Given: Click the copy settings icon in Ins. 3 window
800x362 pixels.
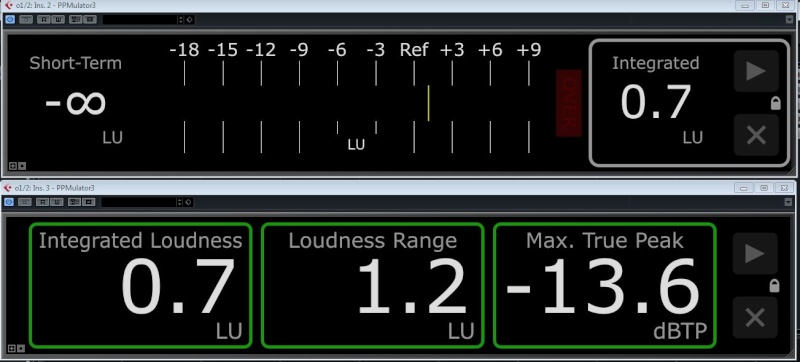Looking at the screenshot, I should tap(89, 202).
